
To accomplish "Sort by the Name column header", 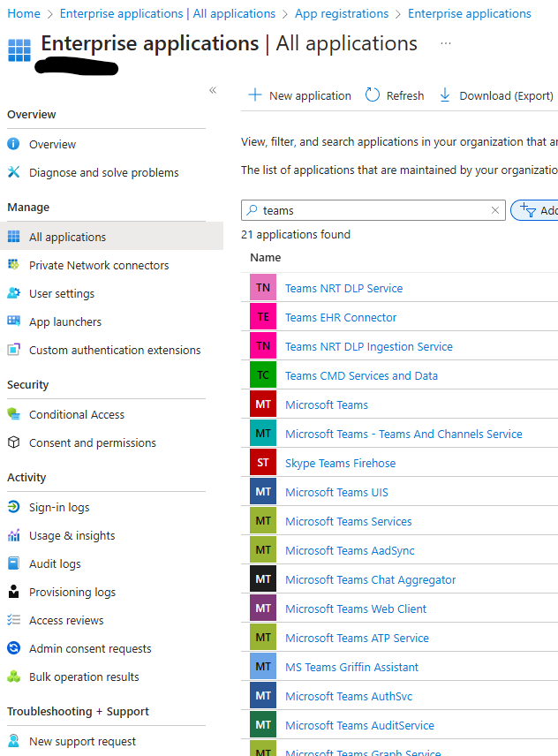I will pos(265,258).
